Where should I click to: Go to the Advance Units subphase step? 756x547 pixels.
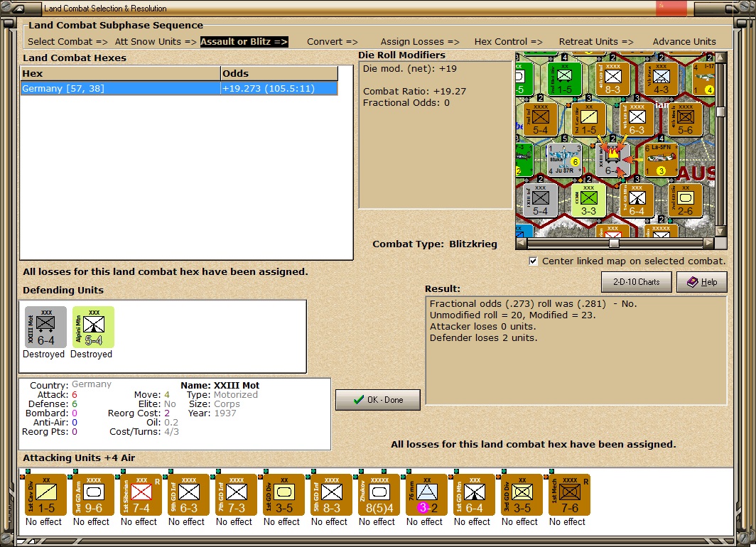[684, 41]
